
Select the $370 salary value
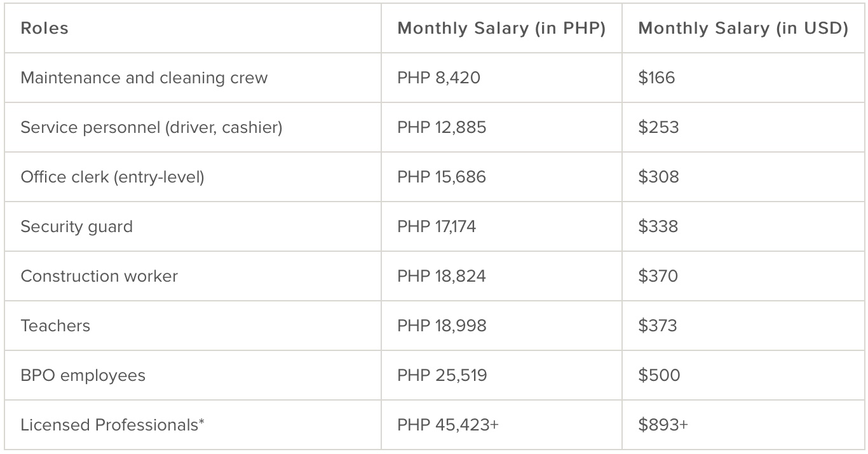click(x=658, y=276)
